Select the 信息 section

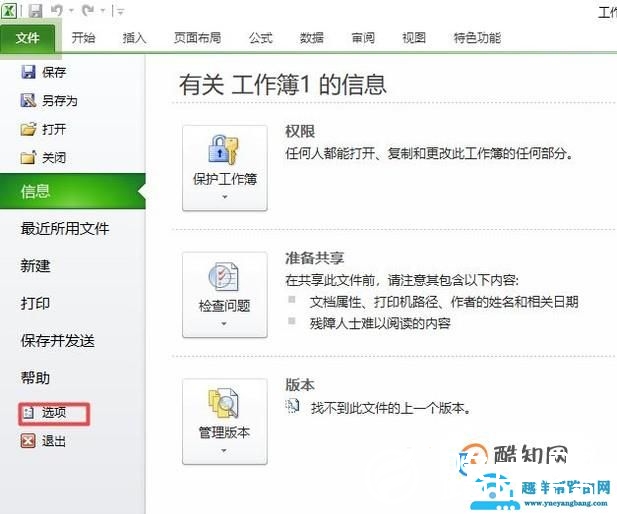(73, 191)
